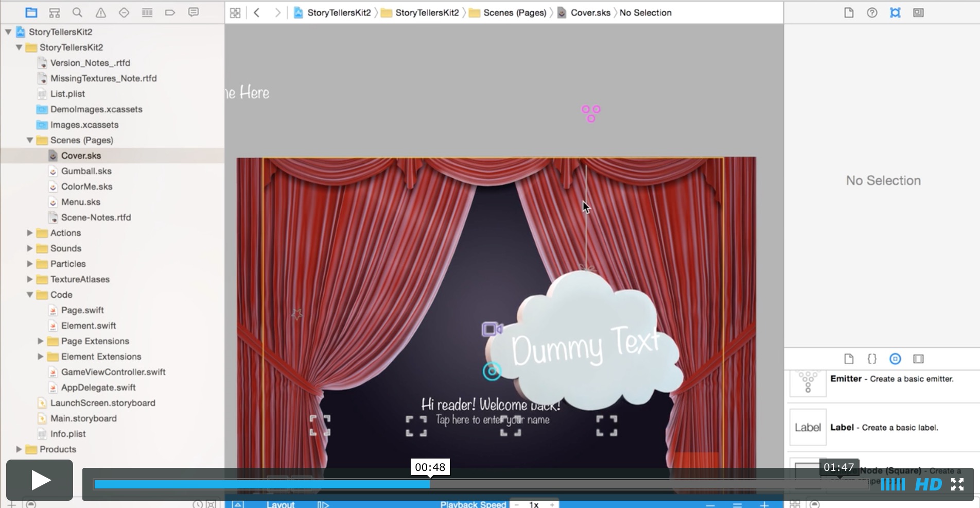Collapse the Scenes (Pages) folder
The image size is (980, 508).
pos(30,140)
